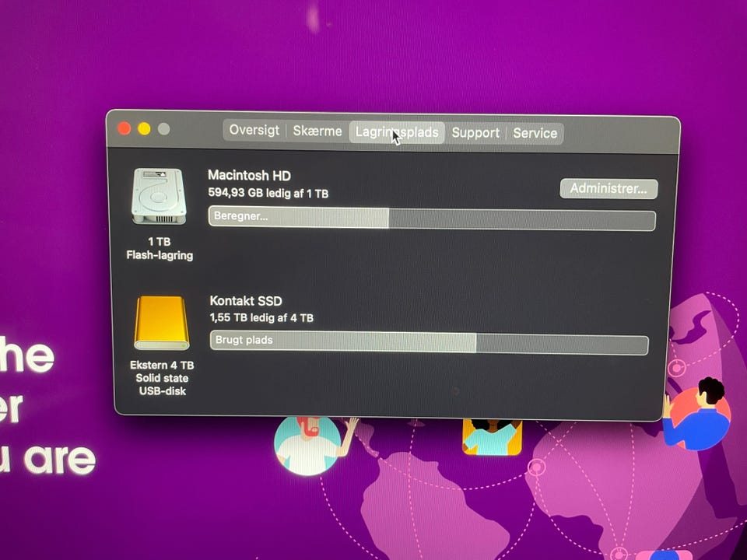Click the Brugt plads label
The height and width of the screenshot is (560, 747).
pos(244,340)
